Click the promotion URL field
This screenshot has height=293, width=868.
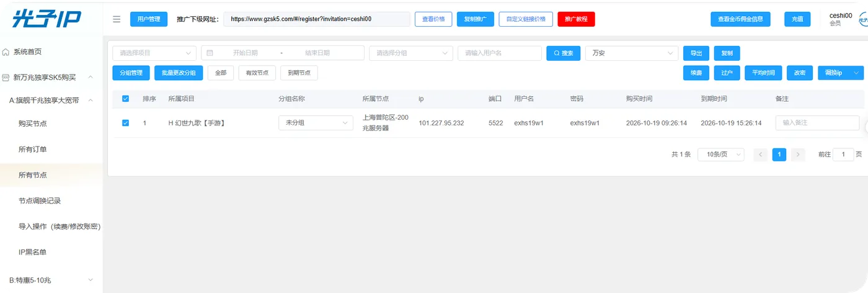pyautogui.click(x=317, y=19)
